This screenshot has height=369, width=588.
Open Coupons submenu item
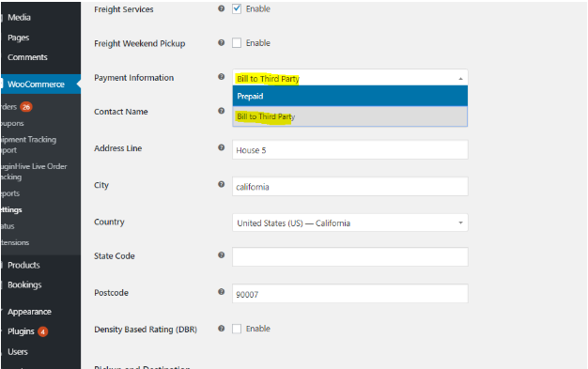pos(12,123)
